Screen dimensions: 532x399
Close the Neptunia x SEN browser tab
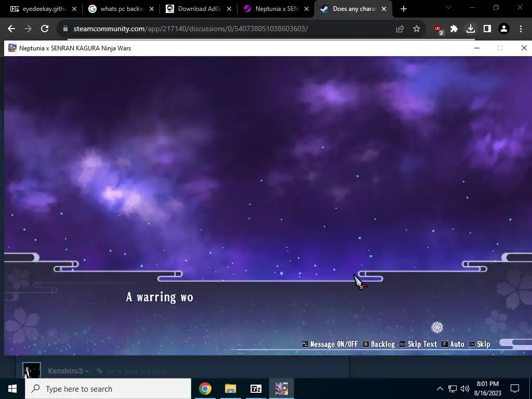pyautogui.click(x=307, y=9)
